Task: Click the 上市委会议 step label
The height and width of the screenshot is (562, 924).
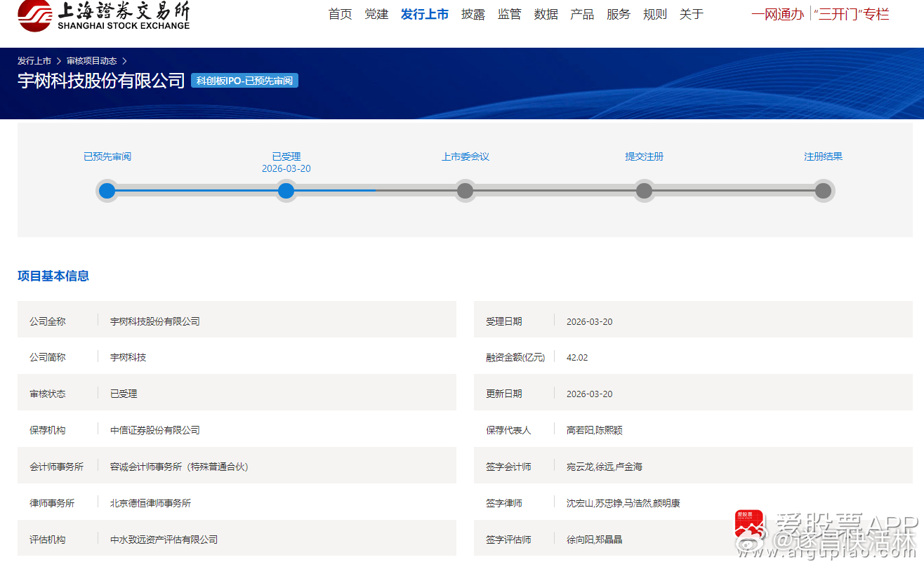Action: pyautogui.click(x=466, y=156)
